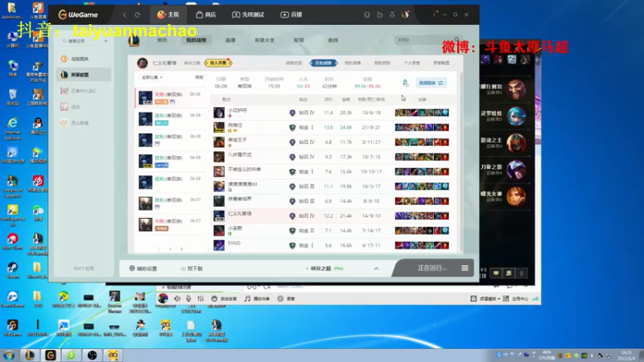Open the Recycle Bin desktop icon
644x362 pixels.
click(x=12, y=97)
